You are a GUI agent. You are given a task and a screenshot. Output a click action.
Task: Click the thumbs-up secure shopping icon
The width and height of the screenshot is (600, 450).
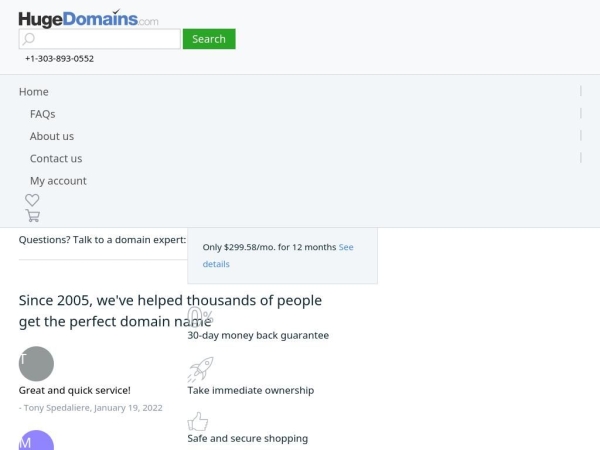pyautogui.click(x=198, y=422)
